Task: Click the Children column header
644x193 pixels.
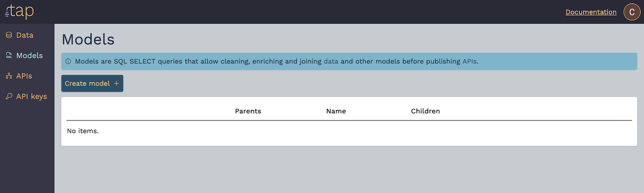Action: 426,111
